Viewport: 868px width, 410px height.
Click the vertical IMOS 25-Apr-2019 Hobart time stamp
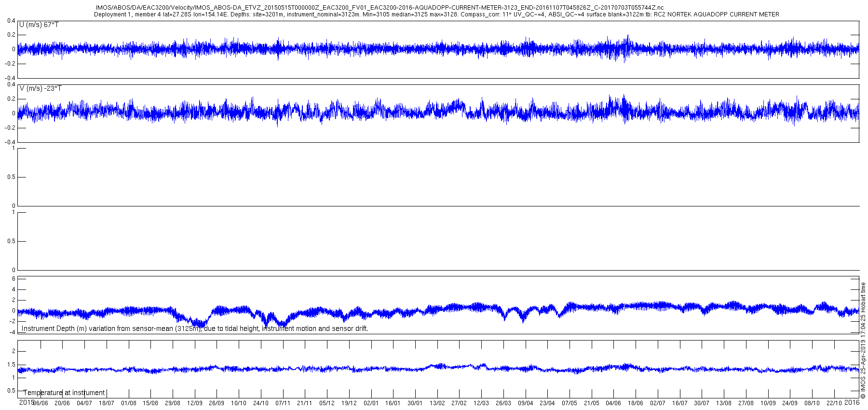click(863, 341)
